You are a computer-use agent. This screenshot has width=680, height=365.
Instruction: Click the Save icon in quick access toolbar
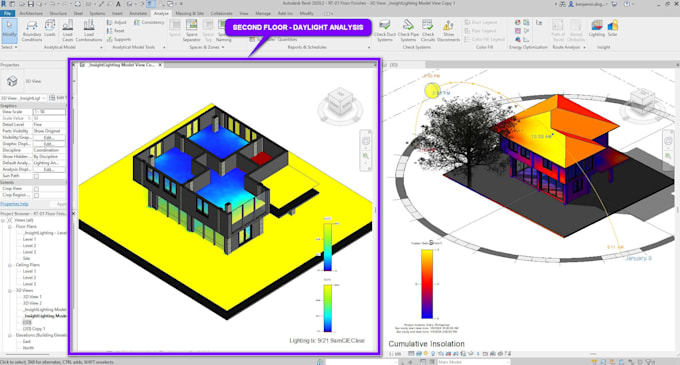pos(31,4)
